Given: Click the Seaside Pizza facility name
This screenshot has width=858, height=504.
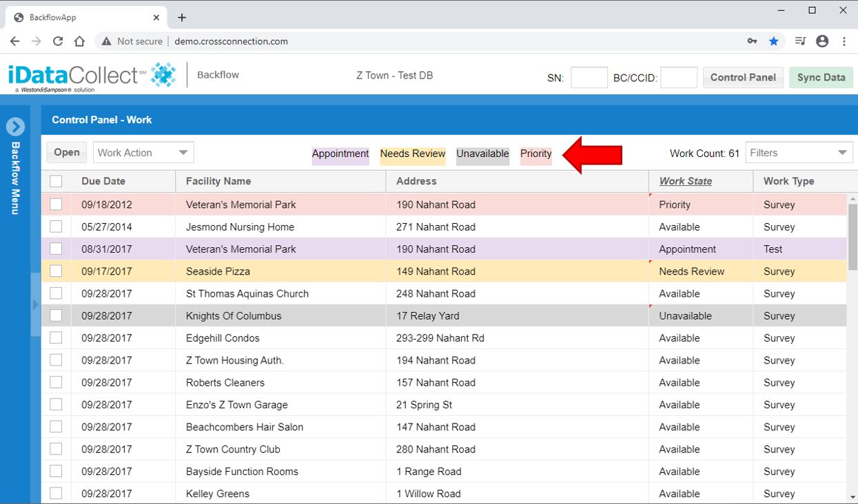Looking at the screenshot, I should point(218,271).
